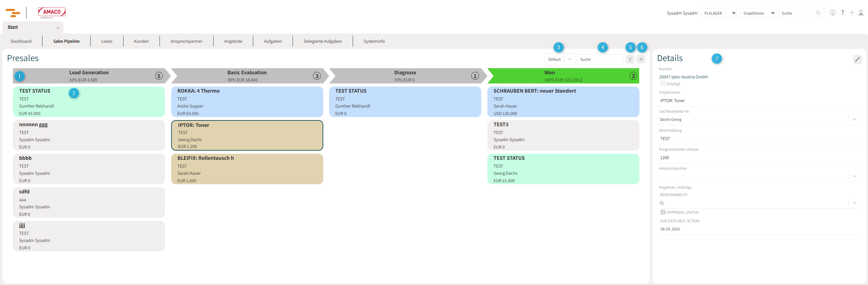Click the question mark help icon
This screenshot has width=868, height=285.
point(843,13)
